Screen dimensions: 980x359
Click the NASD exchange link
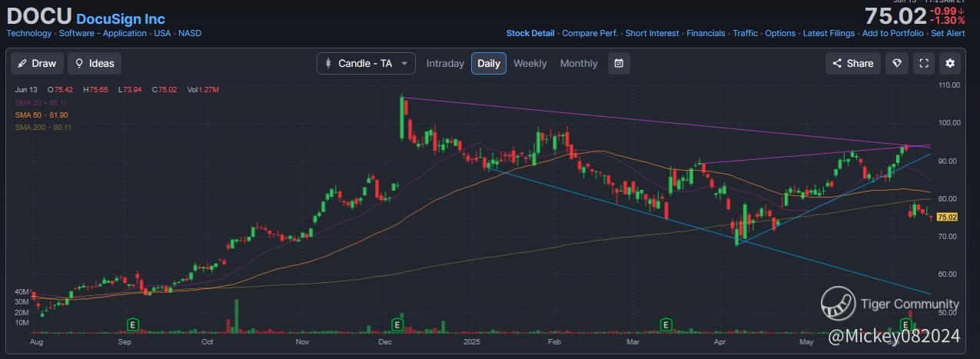190,33
